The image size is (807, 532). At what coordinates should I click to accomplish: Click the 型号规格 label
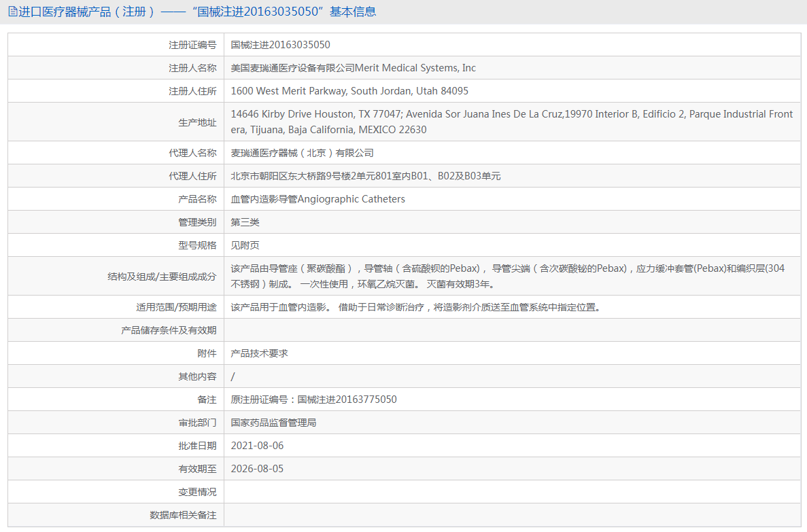tap(198, 245)
